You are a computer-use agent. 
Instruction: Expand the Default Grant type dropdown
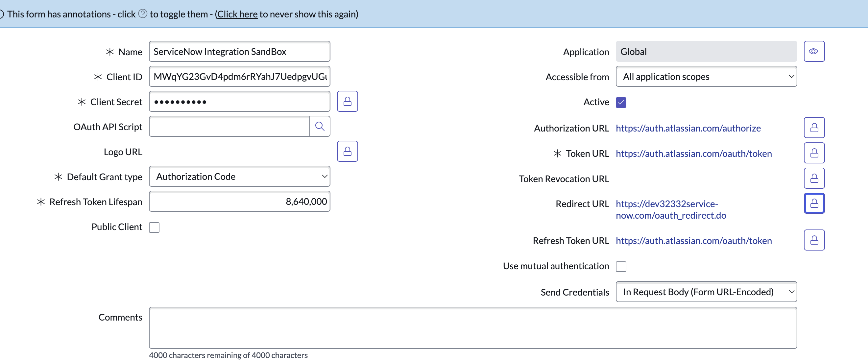pos(239,176)
